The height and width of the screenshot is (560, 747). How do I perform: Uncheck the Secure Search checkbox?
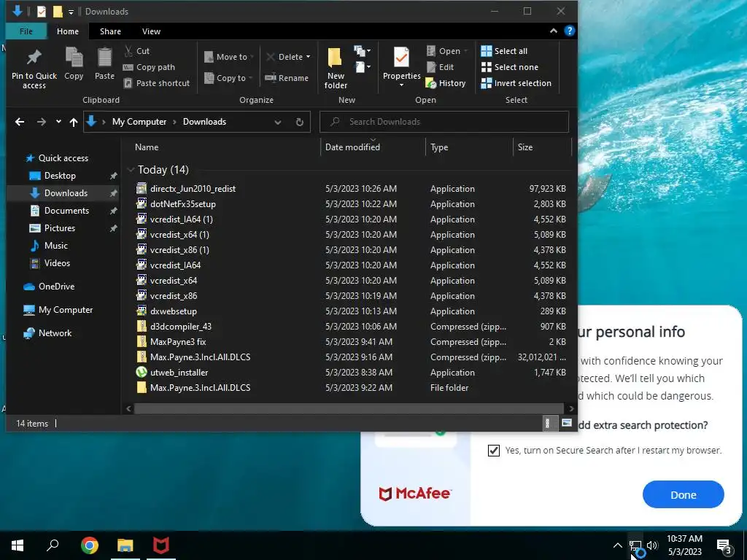[x=494, y=450]
